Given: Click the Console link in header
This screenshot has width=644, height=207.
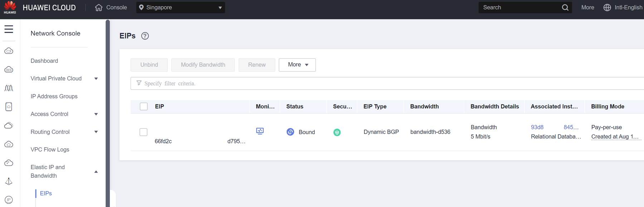Looking at the screenshot, I should click(x=117, y=8).
